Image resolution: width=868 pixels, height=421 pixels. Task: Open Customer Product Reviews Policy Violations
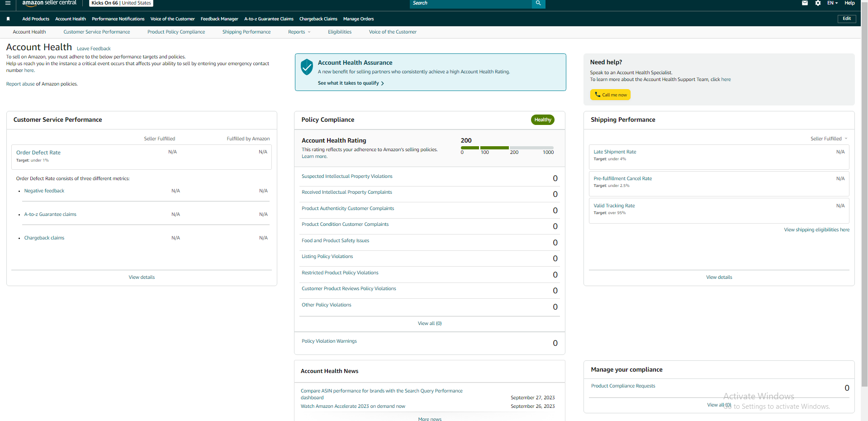pyautogui.click(x=349, y=289)
